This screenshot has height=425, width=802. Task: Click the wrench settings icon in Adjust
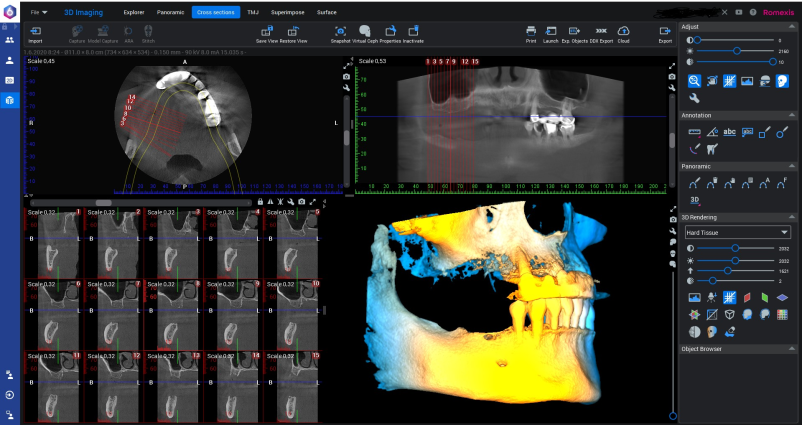pos(694,98)
